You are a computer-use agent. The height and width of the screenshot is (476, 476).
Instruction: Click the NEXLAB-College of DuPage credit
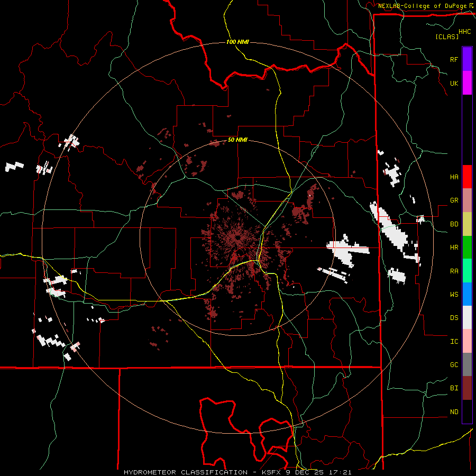click(422, 6)
